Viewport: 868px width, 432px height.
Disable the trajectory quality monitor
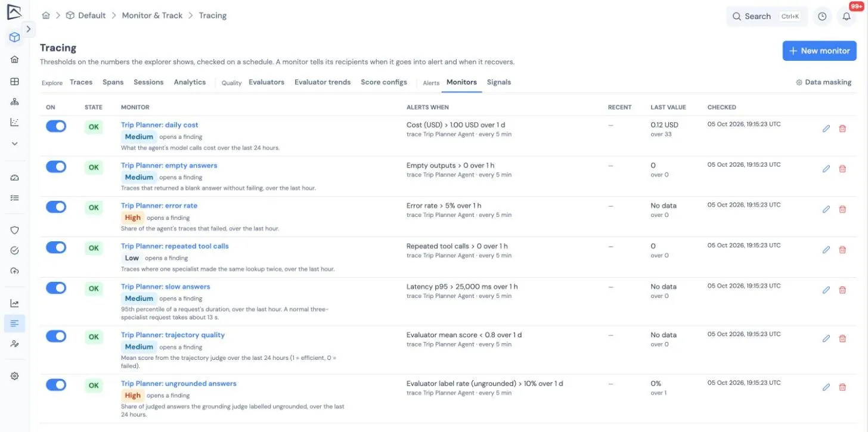pyautogui.click(x=56, y=336)
